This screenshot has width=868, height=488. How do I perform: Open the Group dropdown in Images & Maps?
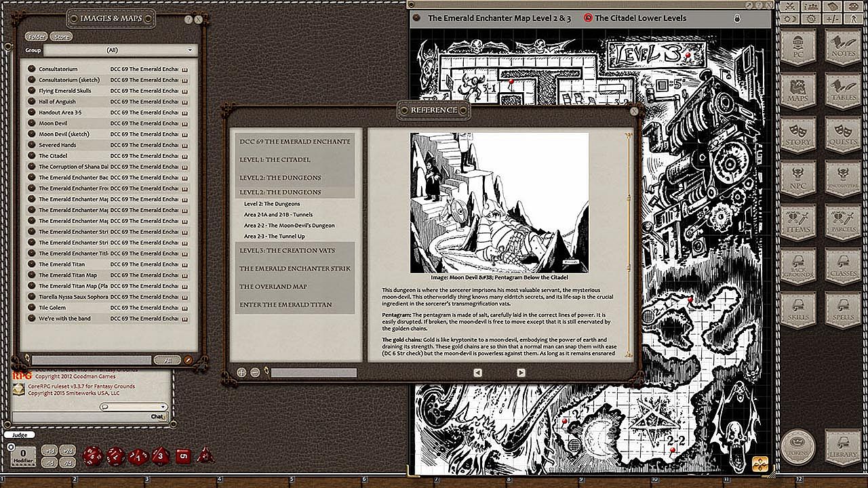(x=119, y=50)
